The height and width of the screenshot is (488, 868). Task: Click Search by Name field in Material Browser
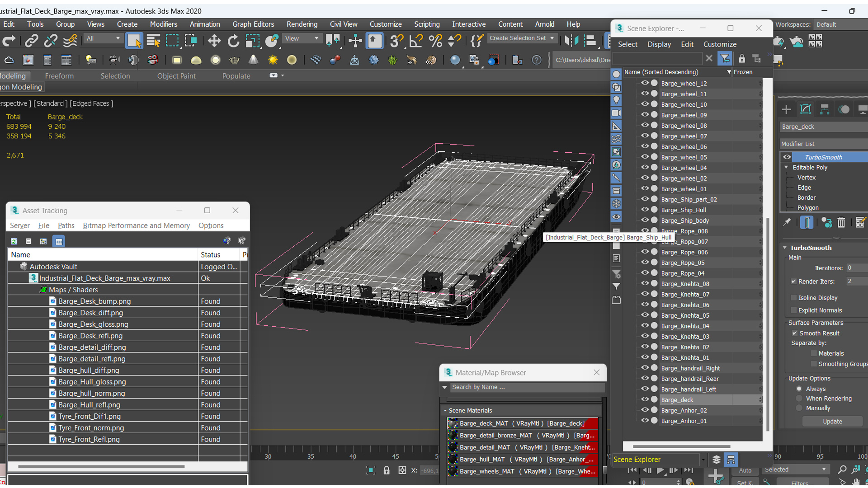pos(527,387)
